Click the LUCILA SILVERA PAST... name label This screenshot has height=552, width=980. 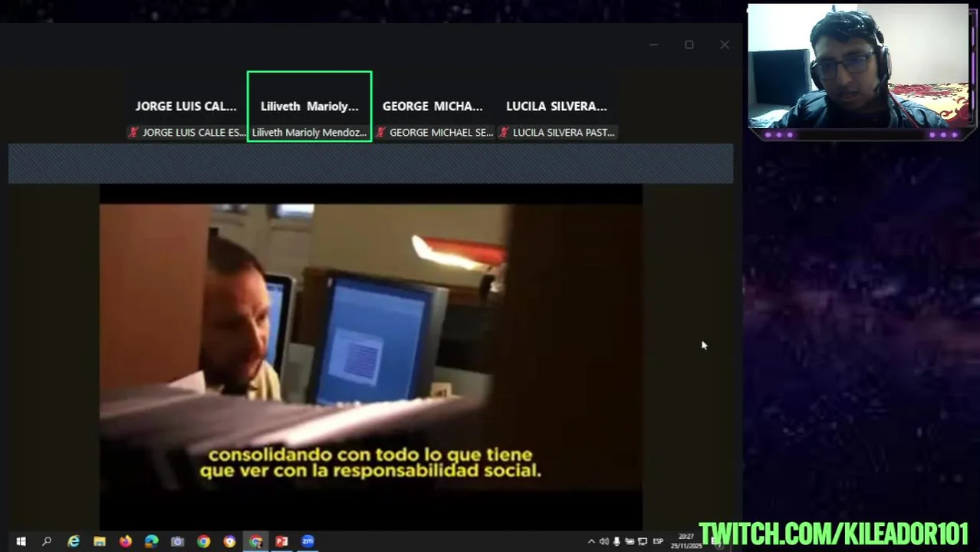564,133
